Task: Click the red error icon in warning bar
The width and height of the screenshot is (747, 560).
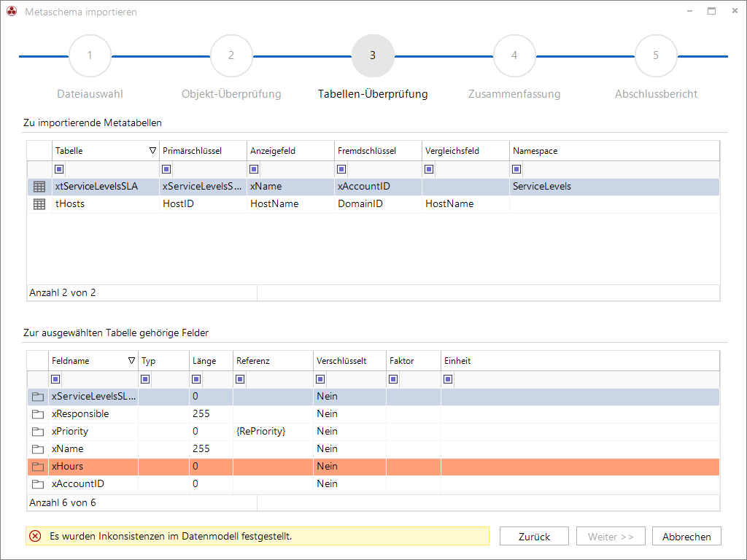Action: (35, 536)
